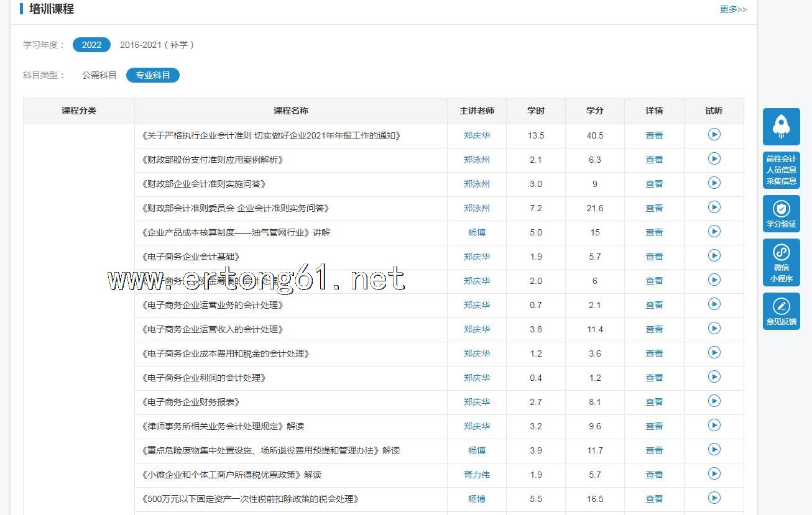The height and width of the screenshot is (515, 812).
Task: Select the 专业科目 subject type
Action: coord(152,75)
